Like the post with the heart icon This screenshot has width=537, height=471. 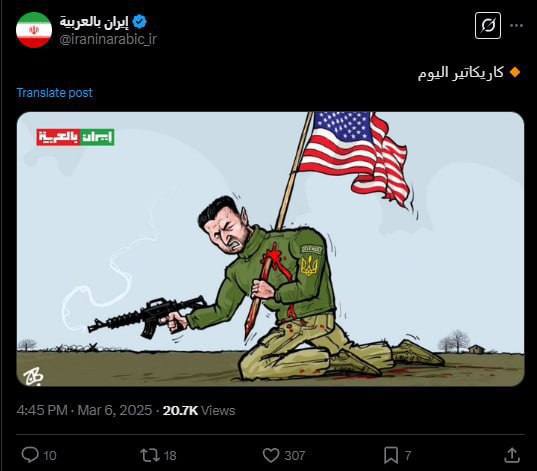click(x=271, y=455)
